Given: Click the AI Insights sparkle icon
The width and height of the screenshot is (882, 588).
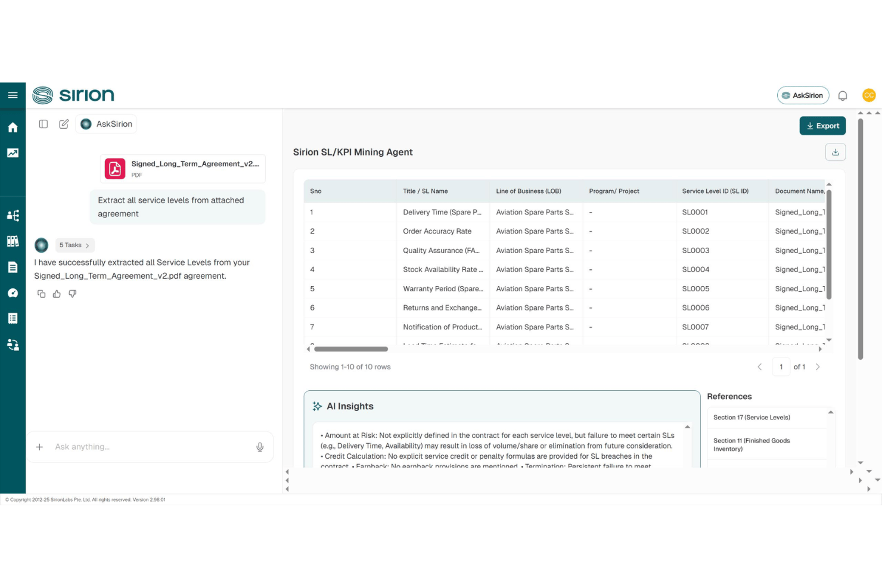Looking at the screenshot, I should pos(317,406).
